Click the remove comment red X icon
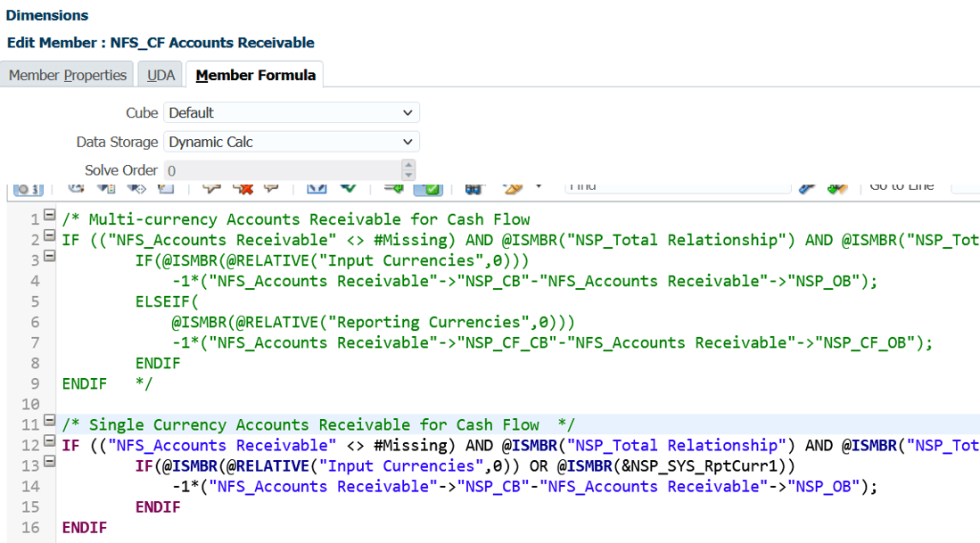 tap(243, 187)
